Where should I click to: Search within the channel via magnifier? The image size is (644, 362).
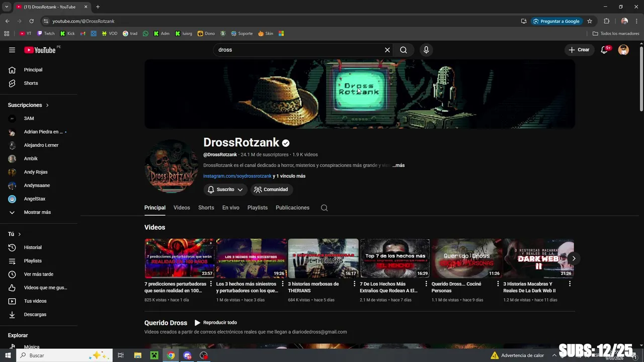click(325, 208)
